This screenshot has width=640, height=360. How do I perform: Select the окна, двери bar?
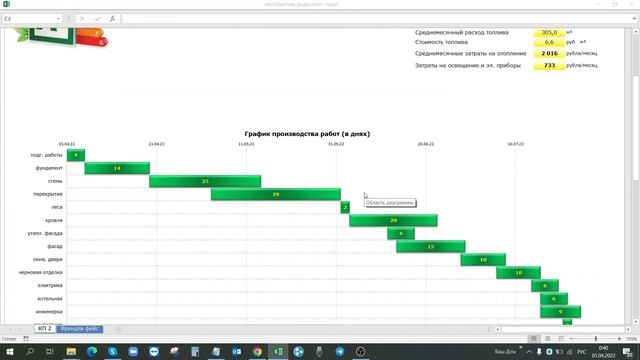click(x=483, y=260)
